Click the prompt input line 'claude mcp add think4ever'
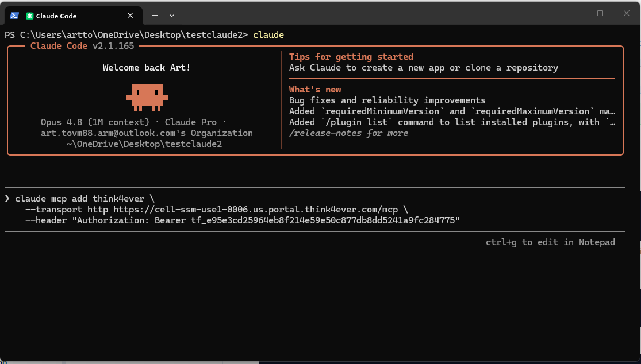The height and width of the screenshot is (364, 641). pyautogui.click(x=85, y=199)
